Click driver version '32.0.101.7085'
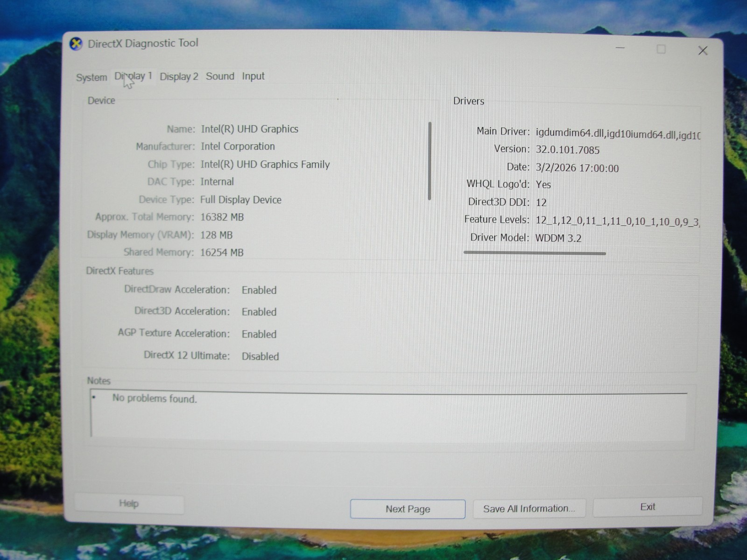Viewport: 747px width, 560px height. coord(567,150)
